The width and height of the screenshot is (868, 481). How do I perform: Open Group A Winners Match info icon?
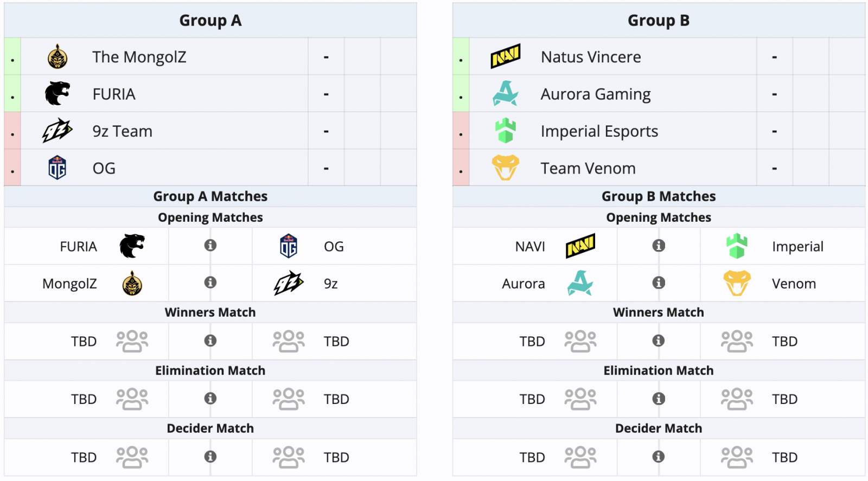click(x=210, y=341)
